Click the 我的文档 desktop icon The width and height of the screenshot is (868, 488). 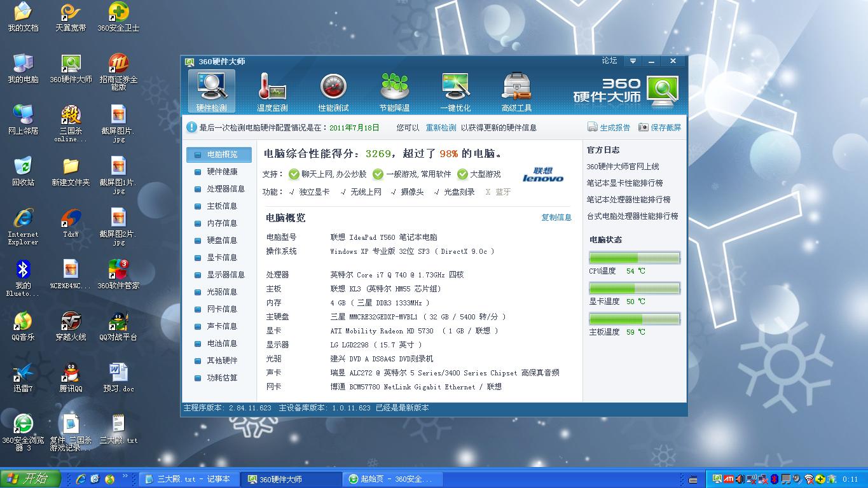(23, 17)
